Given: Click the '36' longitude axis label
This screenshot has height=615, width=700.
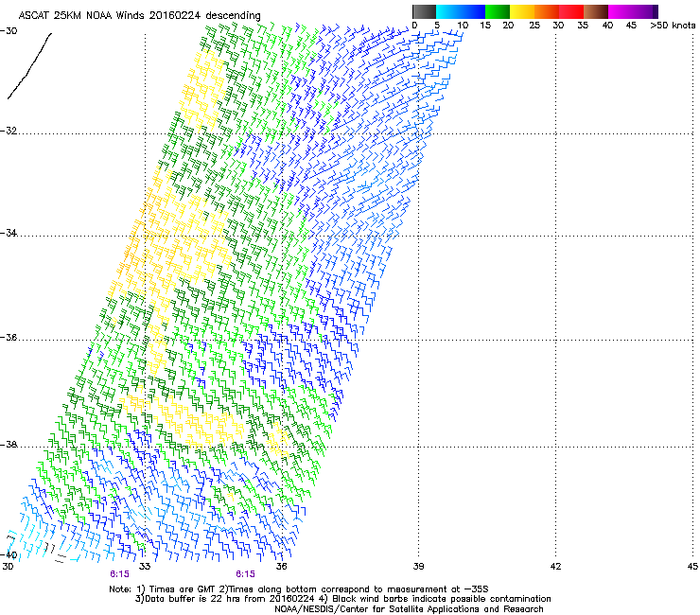Looking at the screenshot, I should (281, 567).
